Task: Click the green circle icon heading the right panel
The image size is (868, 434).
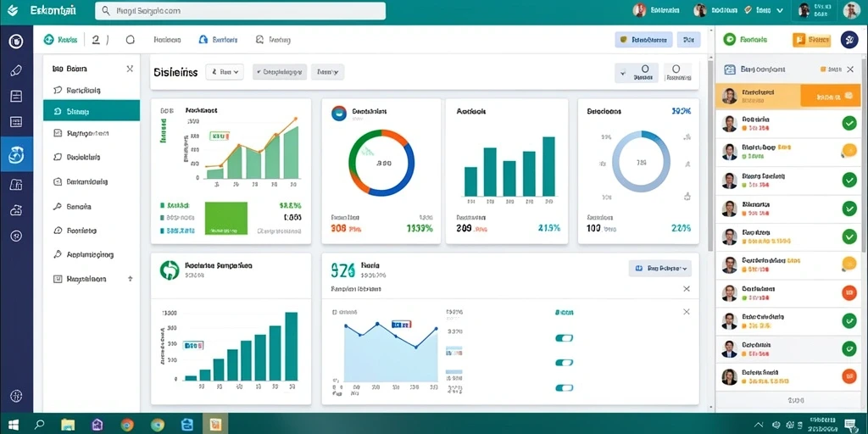Action: tap(730, 39)
